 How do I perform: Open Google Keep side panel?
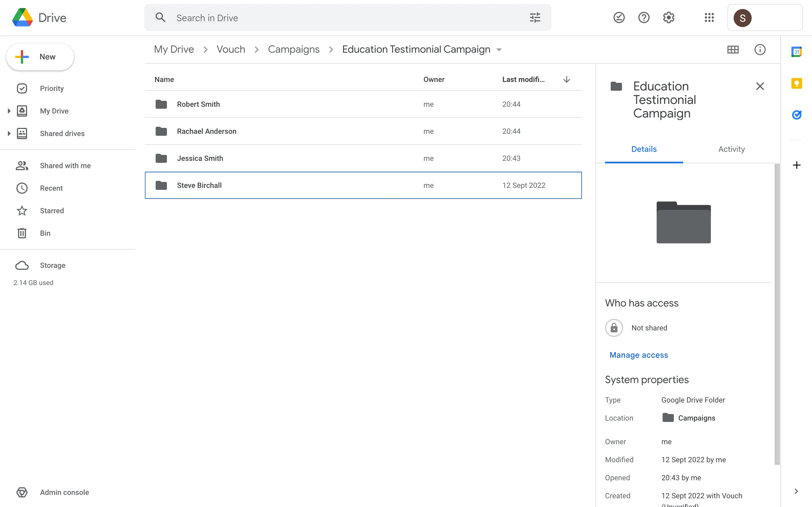point(797,83)
